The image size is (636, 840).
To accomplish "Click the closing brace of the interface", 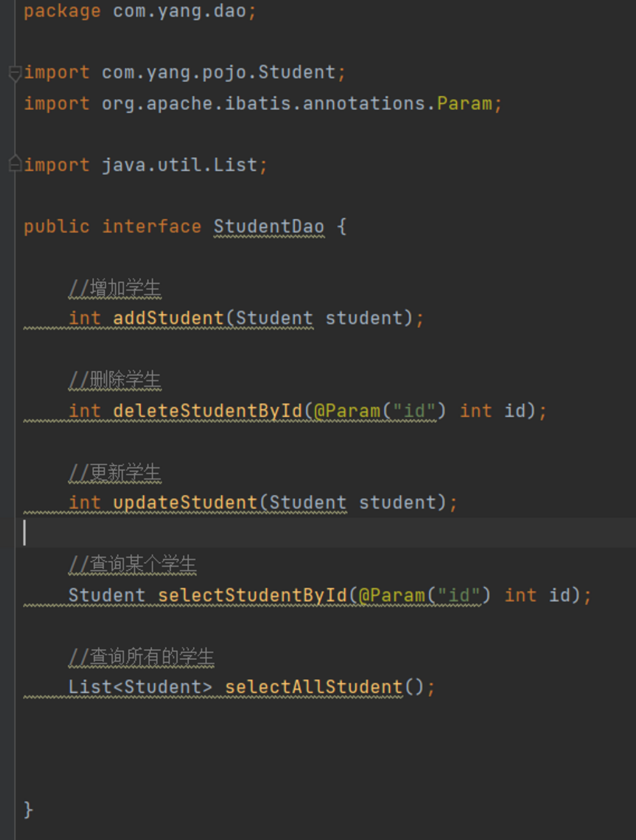I will click(x=28, y=810).
